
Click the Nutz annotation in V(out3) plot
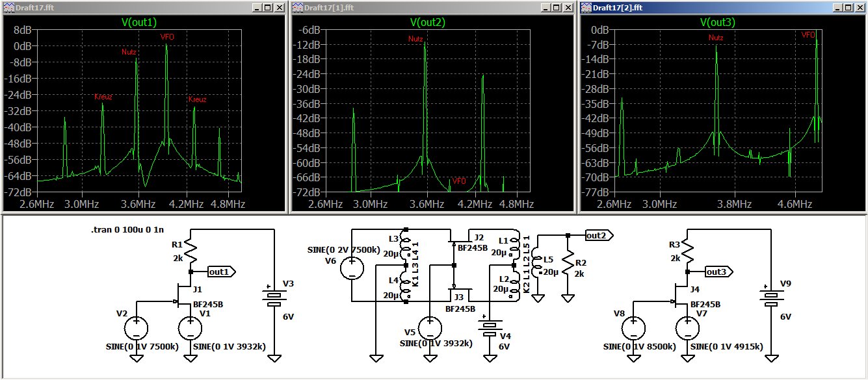pos(716,38)
